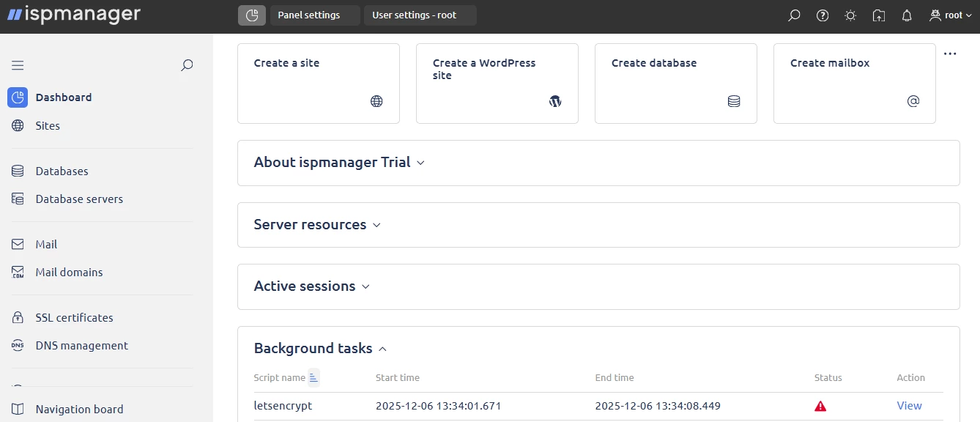Expand the Server resources section
980x422 pixels.
pyautogui.click(x=376, y=225)
